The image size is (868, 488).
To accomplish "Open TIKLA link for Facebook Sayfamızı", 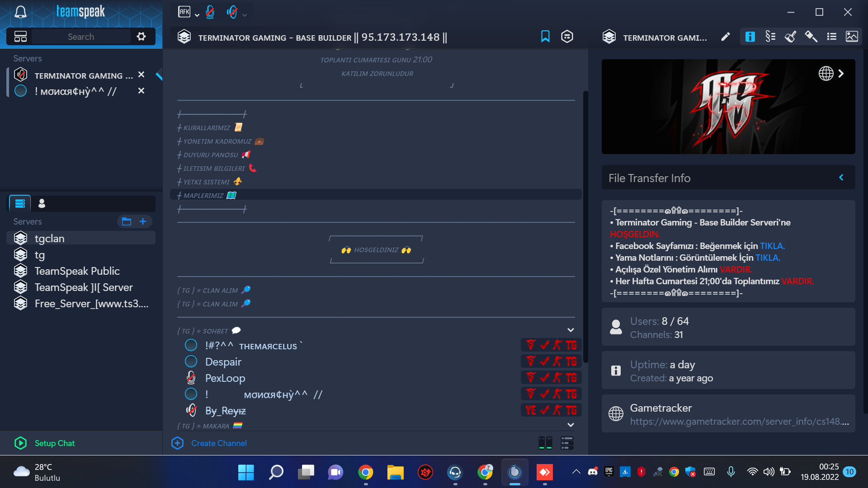I will 772,246.
